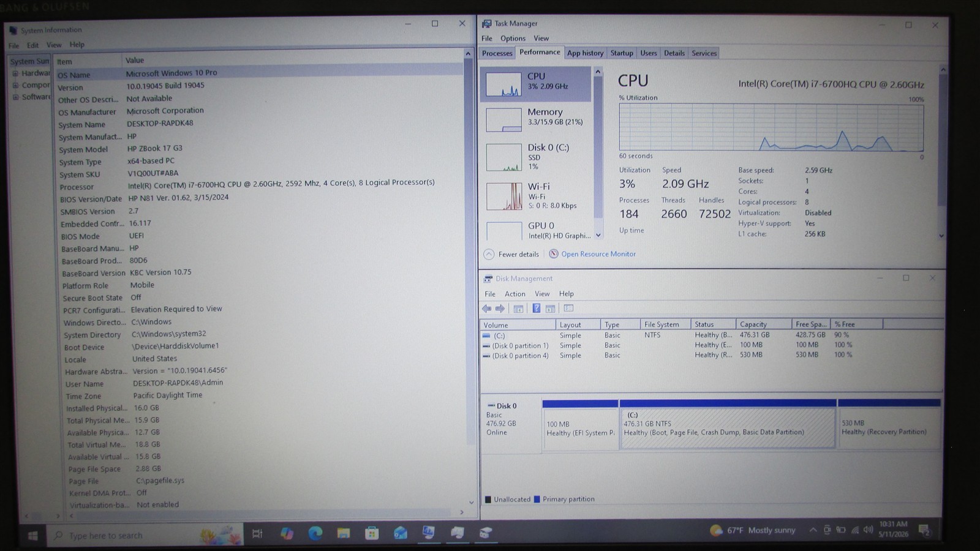Click System Information horizontal scroll right arrow
This screenshot has height=551, width=980.
[x=461, y=512]
